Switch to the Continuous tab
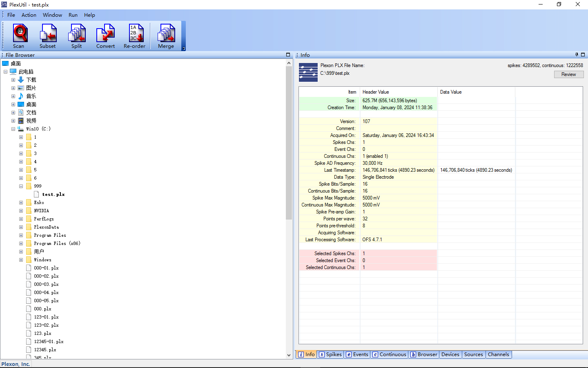 coord(389,355)
